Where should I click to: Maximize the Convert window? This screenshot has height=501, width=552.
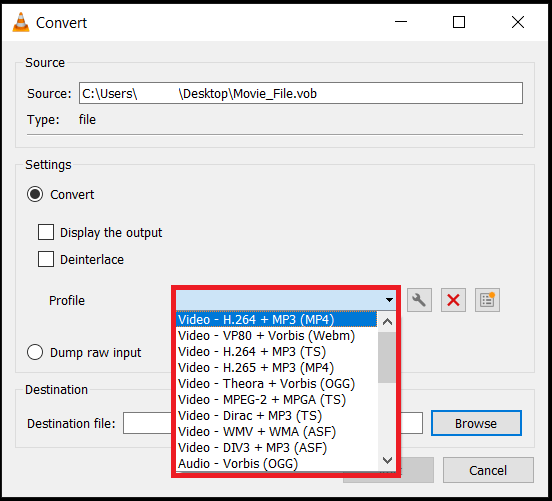point(459,22)
